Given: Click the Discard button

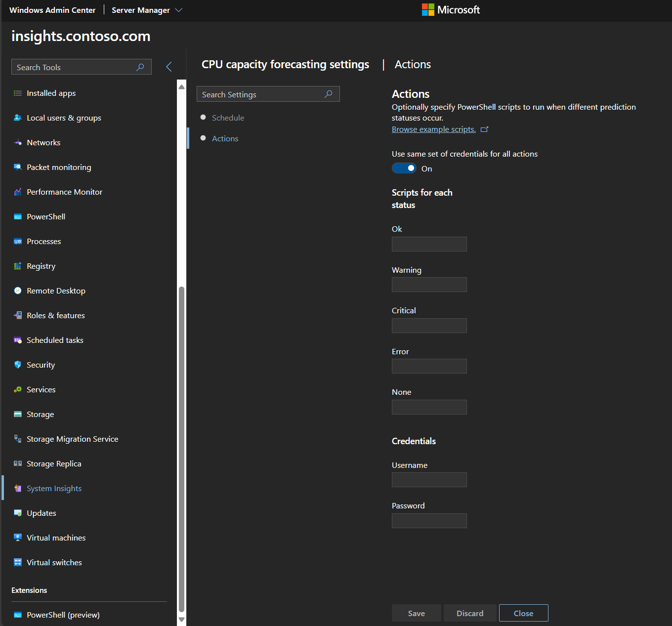Looking at the screenshot, I should coord(470,613).
